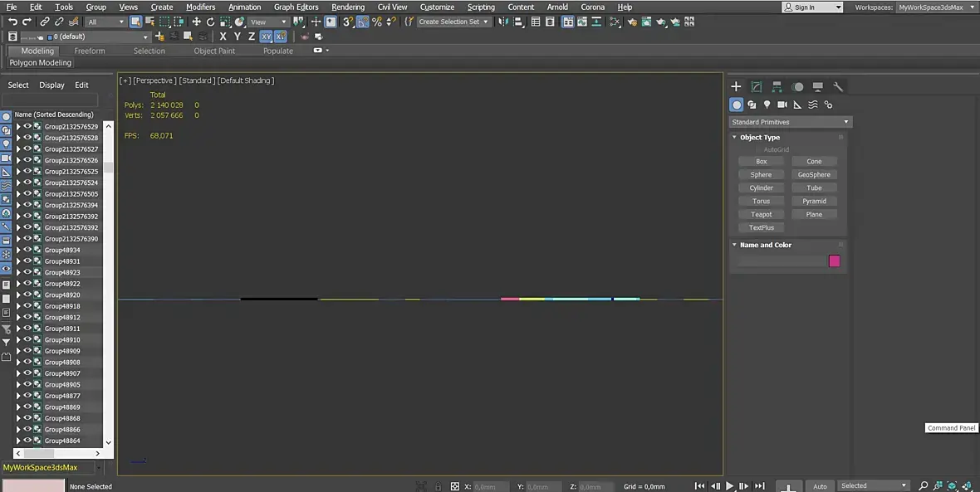The width and height of the screenshot is (980, 492).
Task: Open the Modifiers menu
Action: click(x=201, y=7)
